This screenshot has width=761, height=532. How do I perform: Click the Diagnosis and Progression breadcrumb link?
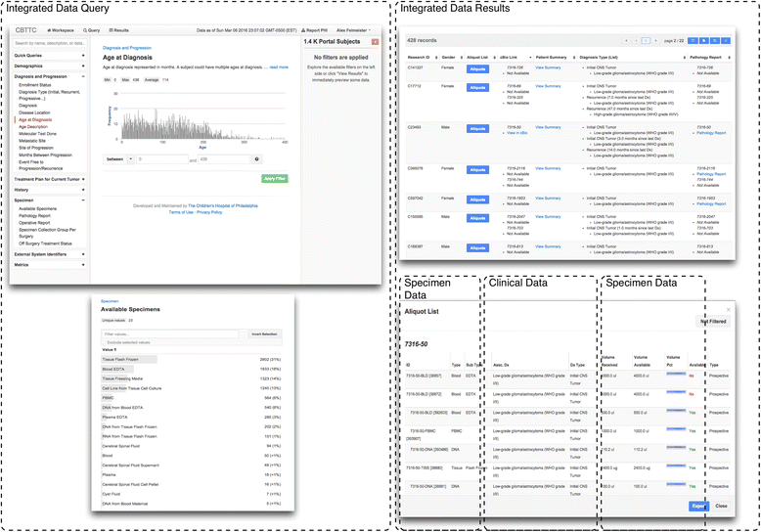[127, 48]
